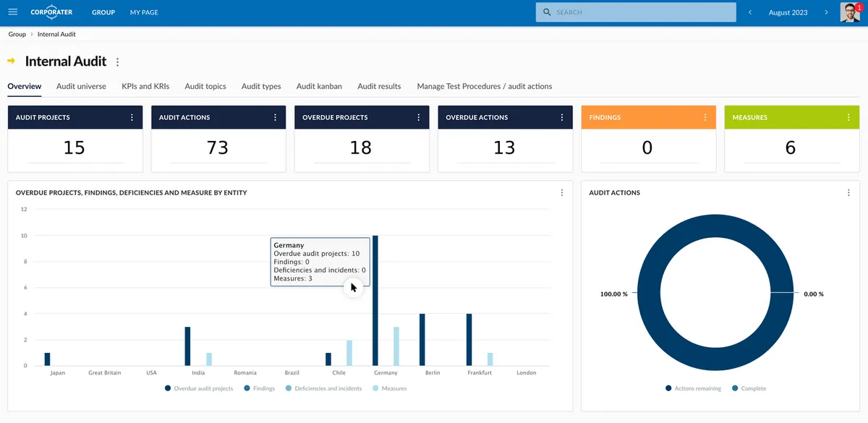Click the Germany light blue measures bar
868x423 pixels.
coord(396,346)
